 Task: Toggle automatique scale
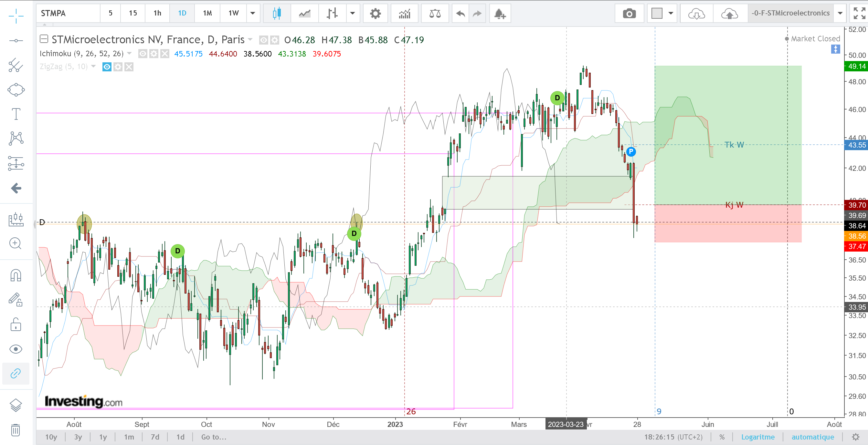813,437
